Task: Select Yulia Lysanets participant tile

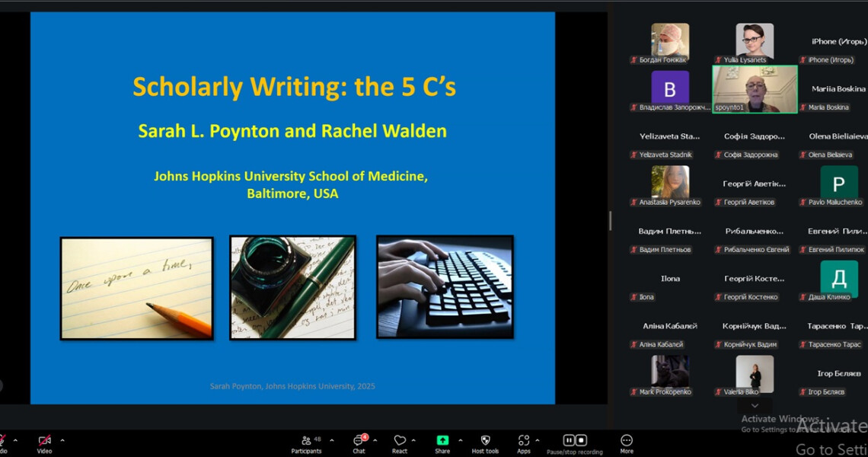Action: coord(754,41)
